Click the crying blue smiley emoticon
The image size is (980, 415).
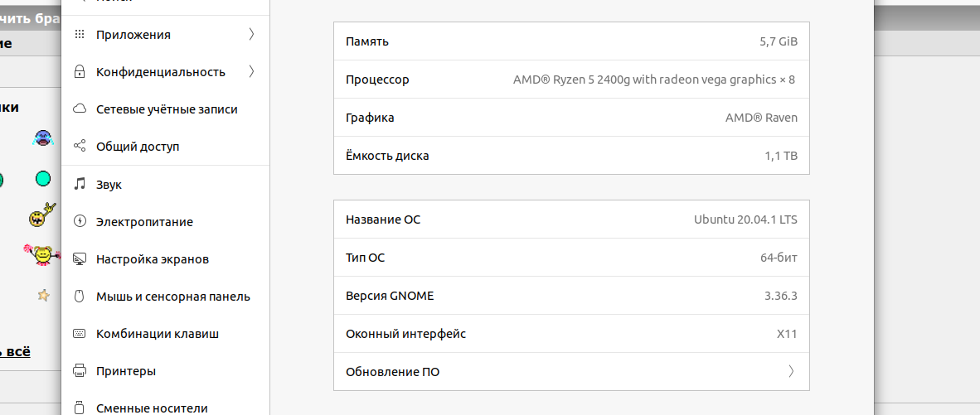click(42, 138)
